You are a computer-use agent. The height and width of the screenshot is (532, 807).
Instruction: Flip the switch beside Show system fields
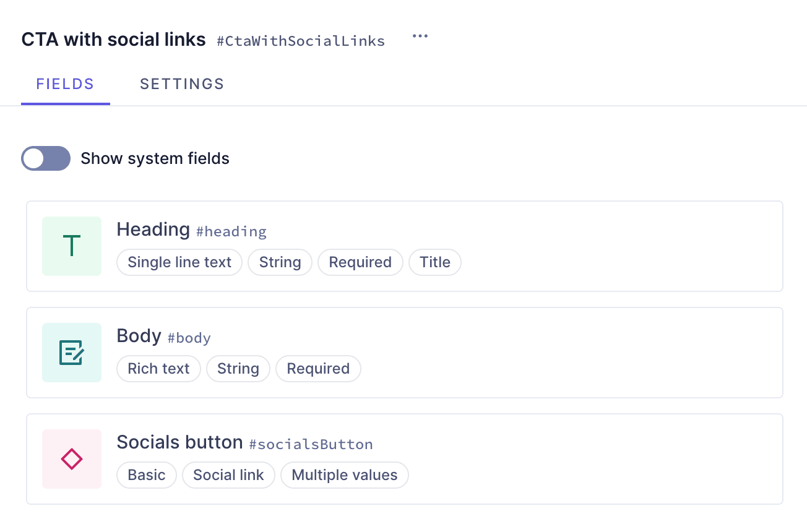(x=46, y=158)
